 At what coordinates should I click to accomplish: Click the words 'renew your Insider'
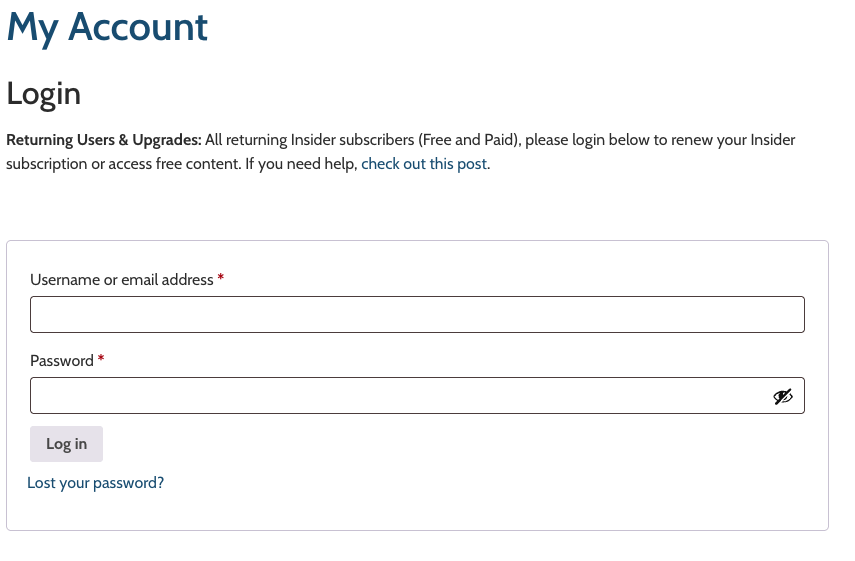[x=734, y=140]
